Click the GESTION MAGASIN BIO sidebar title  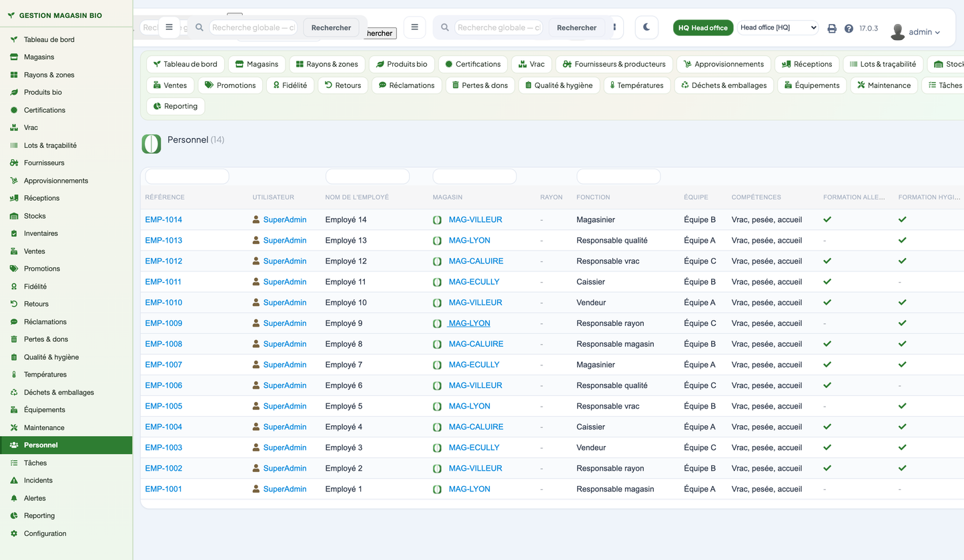coord(61,15)
